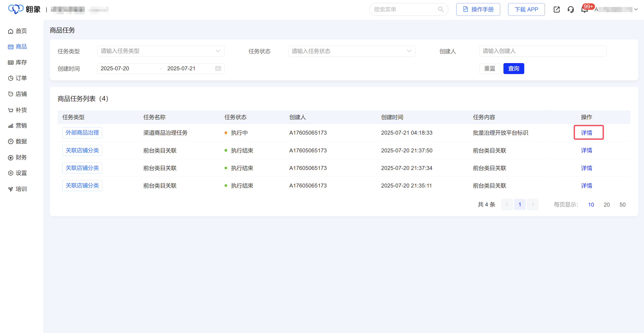The height and width of the screenshot is (333, 644).
Task: Click the calendar icon in the date range
Action: point(218,68)
